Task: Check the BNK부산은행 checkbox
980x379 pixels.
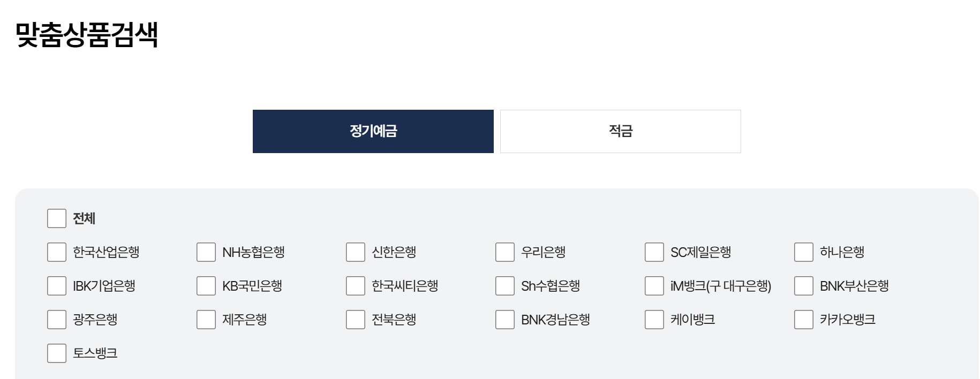Action: pyautogui.click(x=803, y=286)
